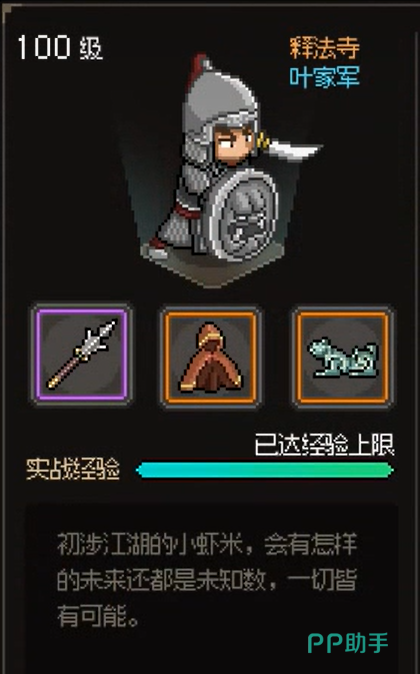This screenshot has width=420, height=674.
Task: Click the soldier's round silver shield
Action: pos(243,215)
